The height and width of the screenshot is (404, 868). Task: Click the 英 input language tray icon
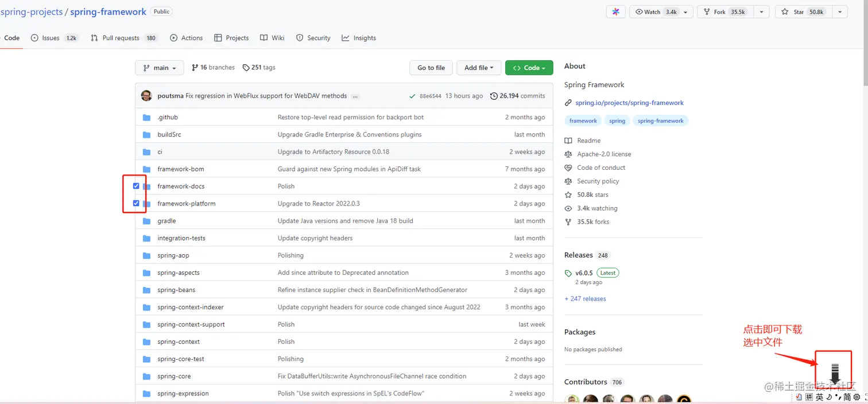click(x=820, y=397)
